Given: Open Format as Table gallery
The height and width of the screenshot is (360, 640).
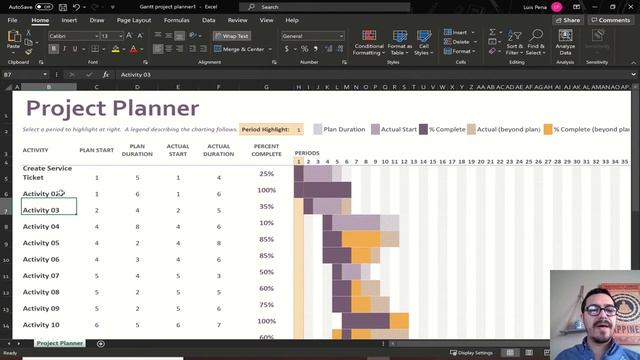Looking at the screenshot, I should tap(400, 42).
